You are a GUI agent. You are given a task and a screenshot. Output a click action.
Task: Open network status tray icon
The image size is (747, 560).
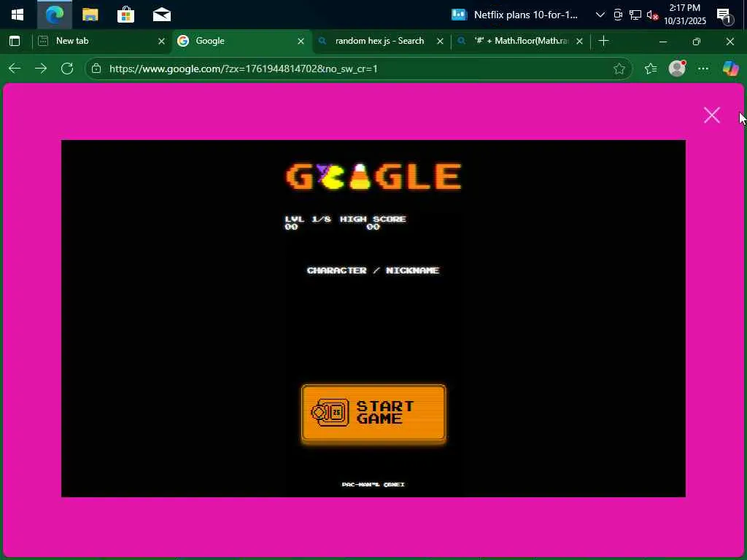click(635, 15)
